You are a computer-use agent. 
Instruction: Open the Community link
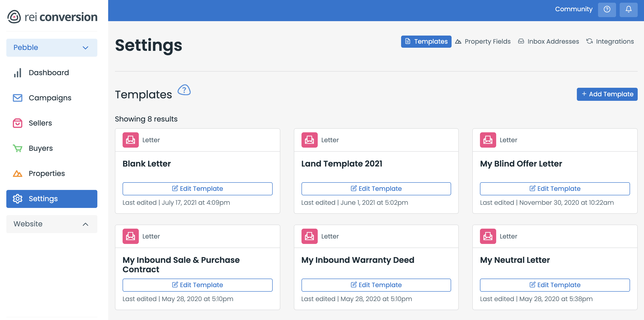[573, 9]
